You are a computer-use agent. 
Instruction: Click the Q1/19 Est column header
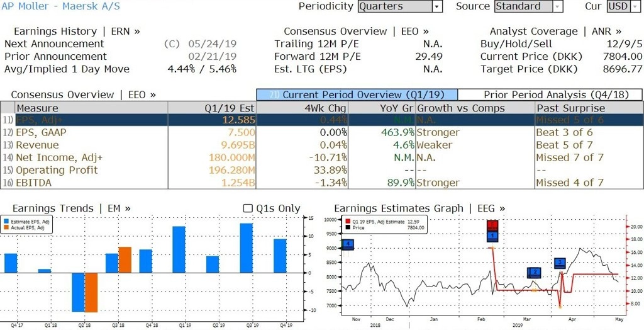(212, 108)
